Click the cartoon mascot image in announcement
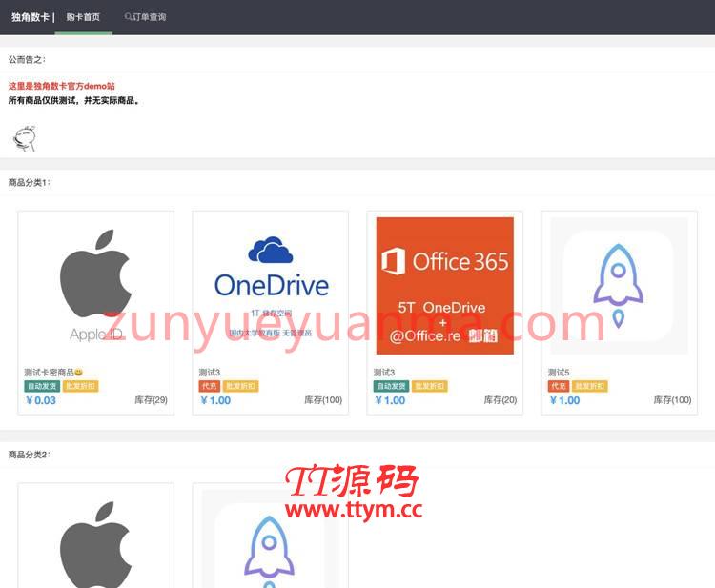The image size is (715, 588). pyautogui.click(x=25, y=138)
